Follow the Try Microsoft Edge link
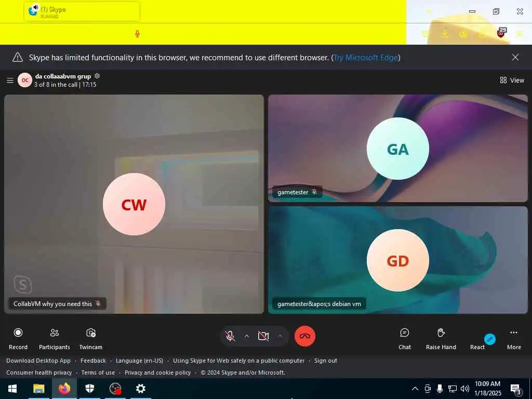 click(x=365, y=57)
